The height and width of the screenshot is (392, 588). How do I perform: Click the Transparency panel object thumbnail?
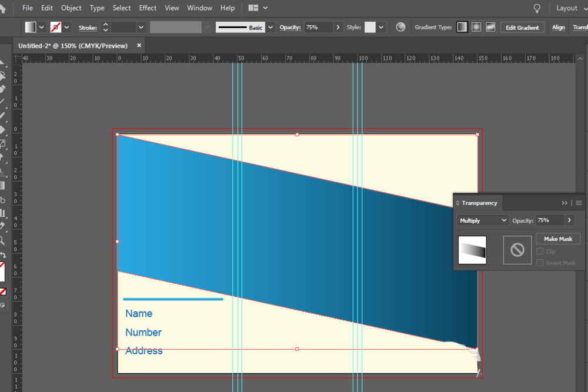[472, 250]
